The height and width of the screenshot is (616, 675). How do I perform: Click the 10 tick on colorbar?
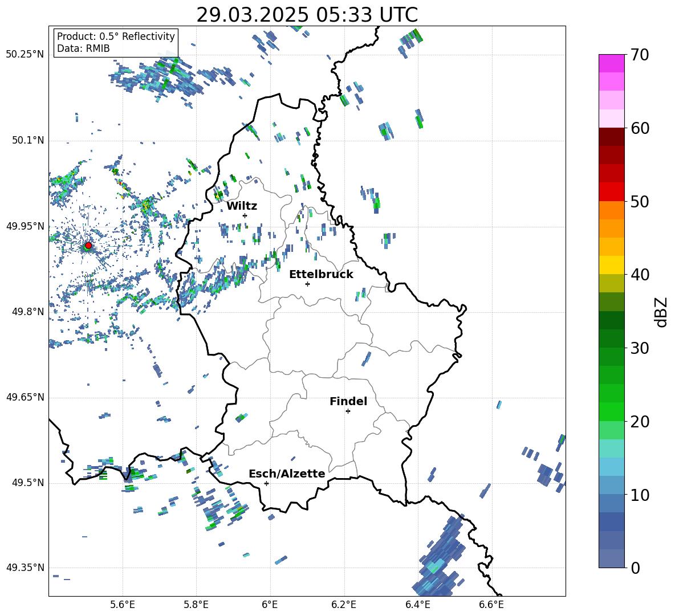click(x=640, y=495)
